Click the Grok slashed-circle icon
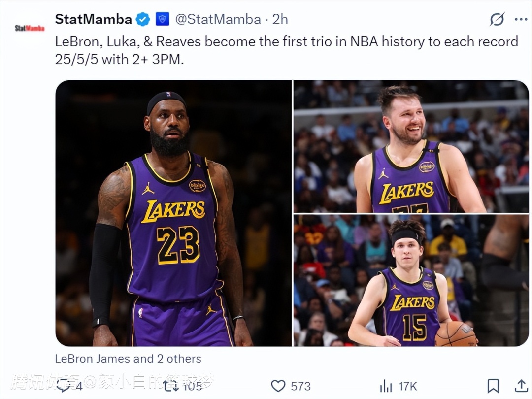The image size is (532, 399). click(497, 19)
